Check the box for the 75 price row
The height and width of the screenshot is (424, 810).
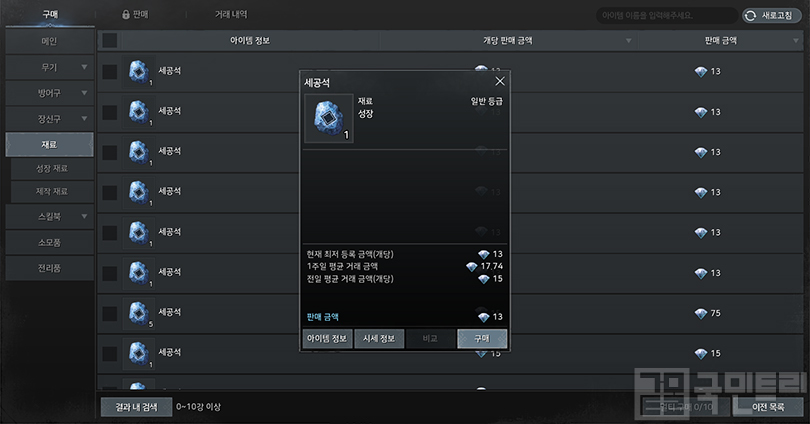[x=110, y=313]
